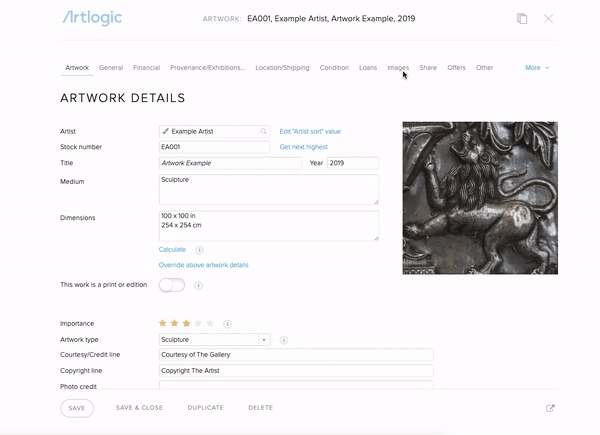Open the Share tab
Image resolution: width=600 pixels, height=435 pixels.
(x=428, y=68)
